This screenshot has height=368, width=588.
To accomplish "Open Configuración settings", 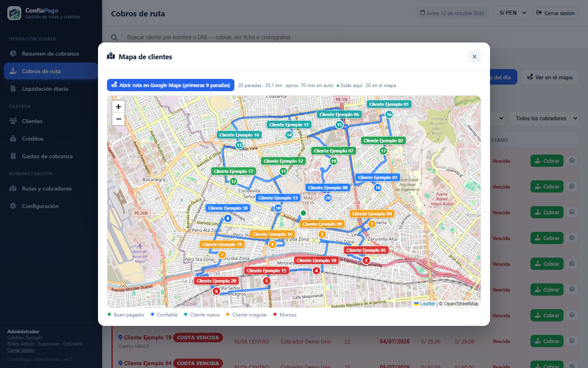I will pyautogui.click(x=51, y=206).
